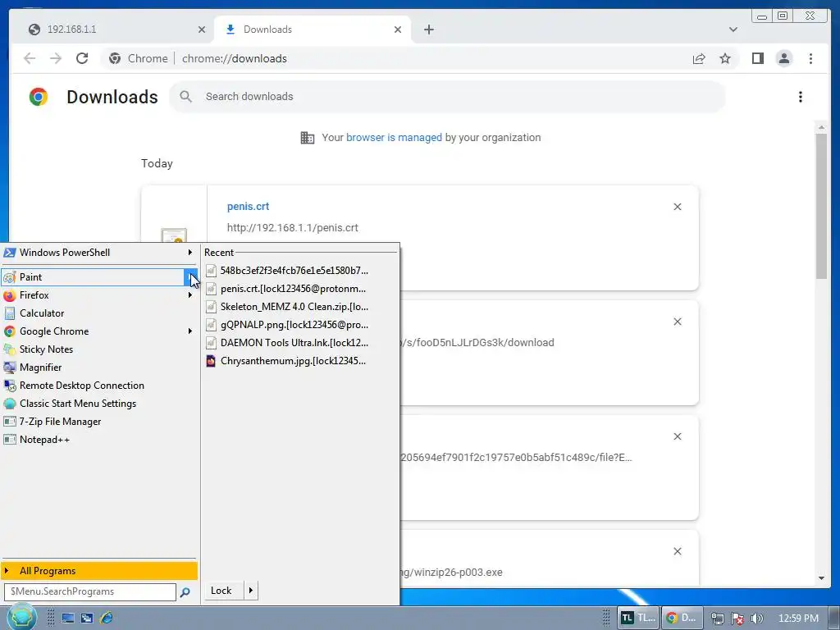Remove the winzip26-p003.exe download entry
Image resolution: width=840 pixels, height=630 pixels.
677,551
